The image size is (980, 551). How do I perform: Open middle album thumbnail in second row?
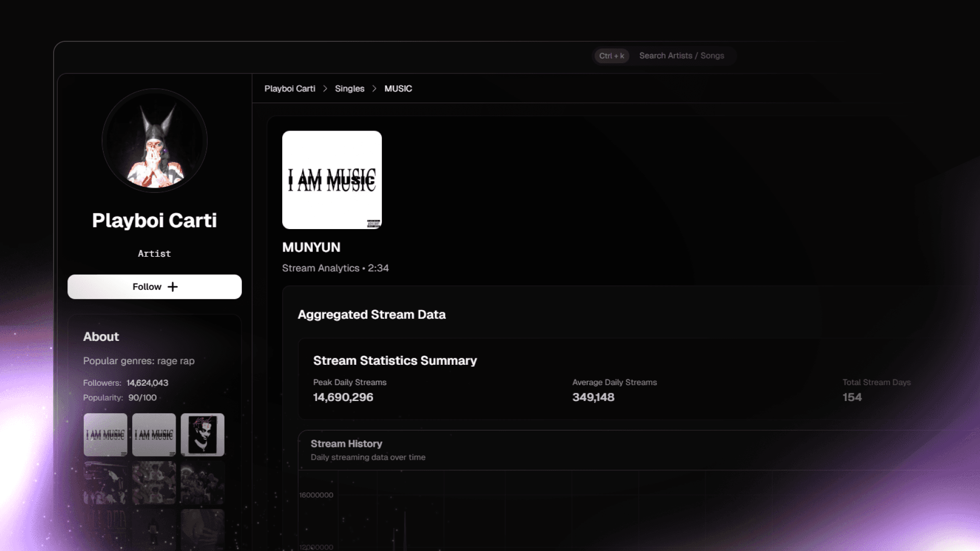pyautogui.click(x=154, y=483)
